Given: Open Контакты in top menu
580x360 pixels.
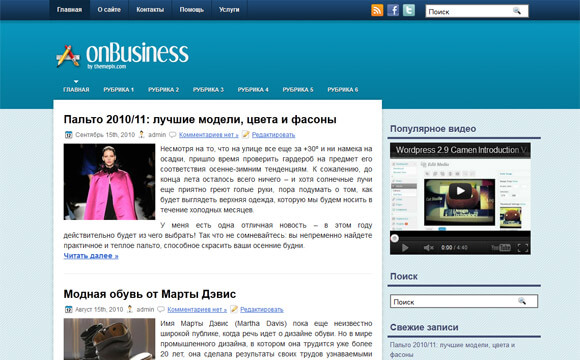Looking at the screenshot, I should 150,10.
